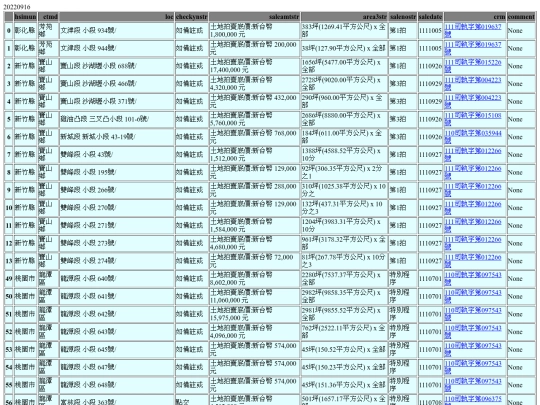Open the crm link in row 10

472,208
